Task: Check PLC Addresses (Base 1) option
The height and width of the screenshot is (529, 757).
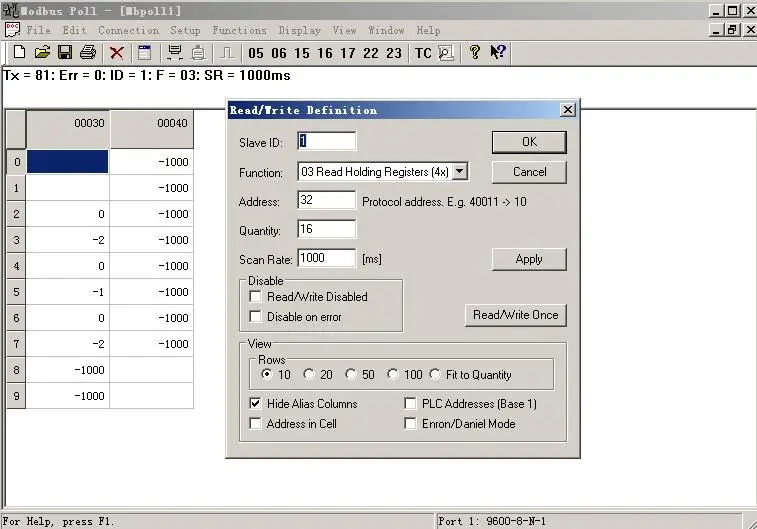Action: click(412, 404)
